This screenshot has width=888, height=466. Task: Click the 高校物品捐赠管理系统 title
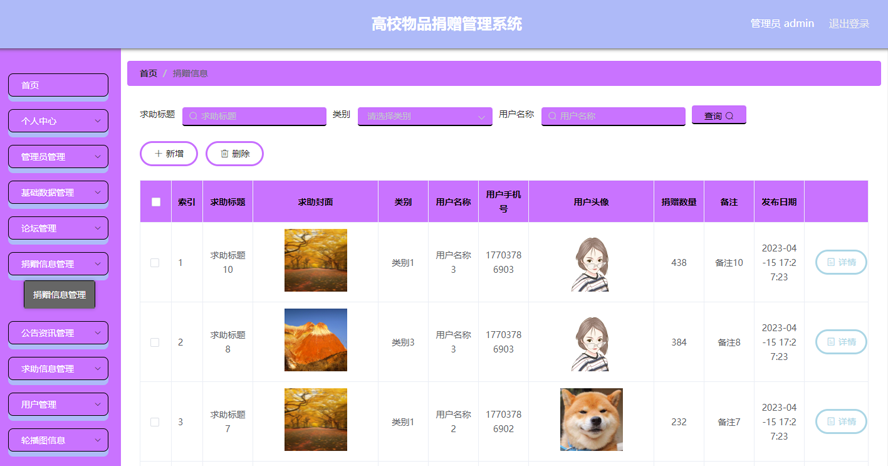tap(446, 24)
